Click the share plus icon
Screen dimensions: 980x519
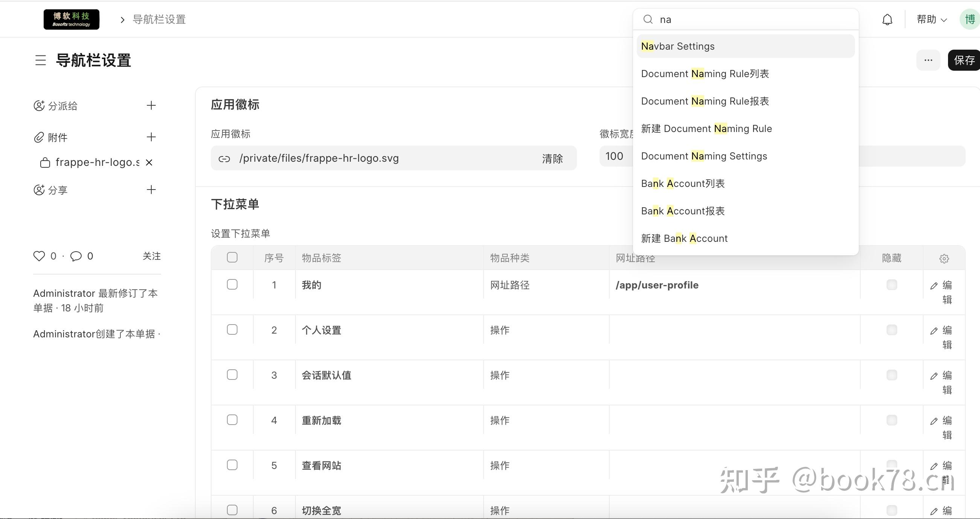[151, 190]
